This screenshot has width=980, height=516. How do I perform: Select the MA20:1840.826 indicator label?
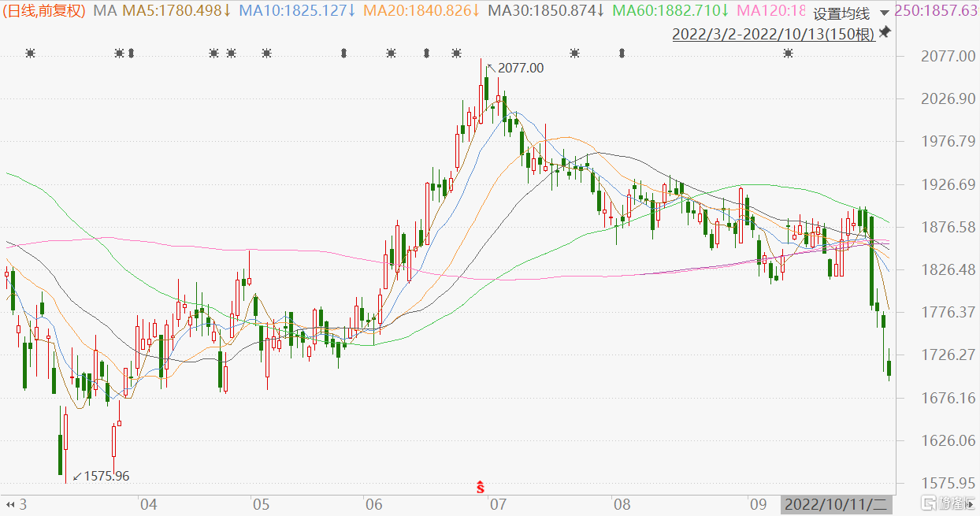click(421, 11)
